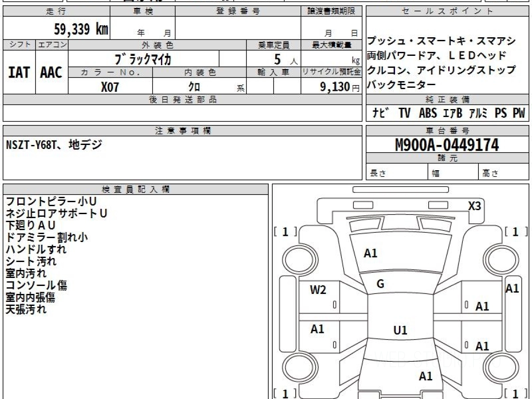Select the 下廻りAU inspector note
Screen dimensions: 532x399
click(x=31, y=226)
